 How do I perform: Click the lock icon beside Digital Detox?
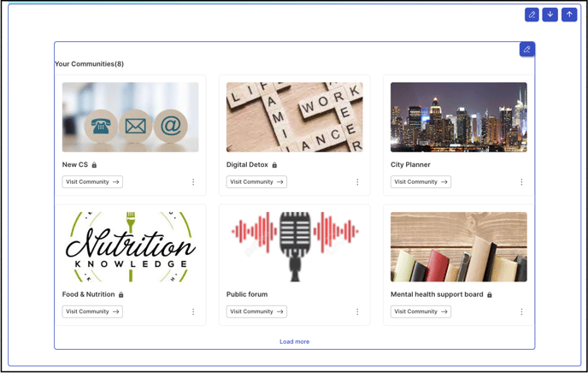coord(274,165)
